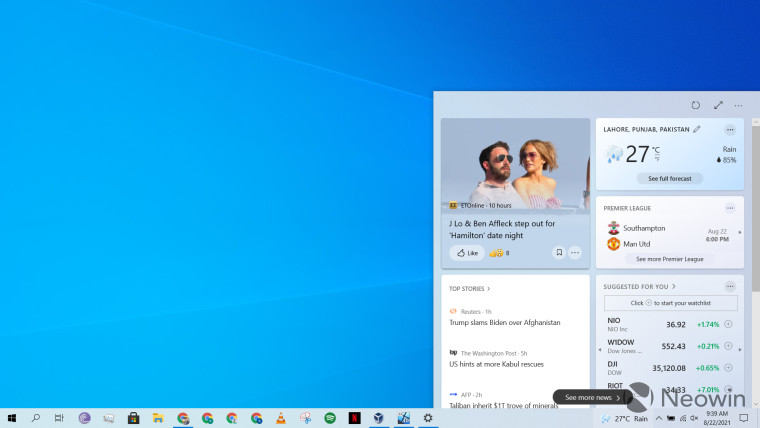Open Top Stories section

pos(469,288)
